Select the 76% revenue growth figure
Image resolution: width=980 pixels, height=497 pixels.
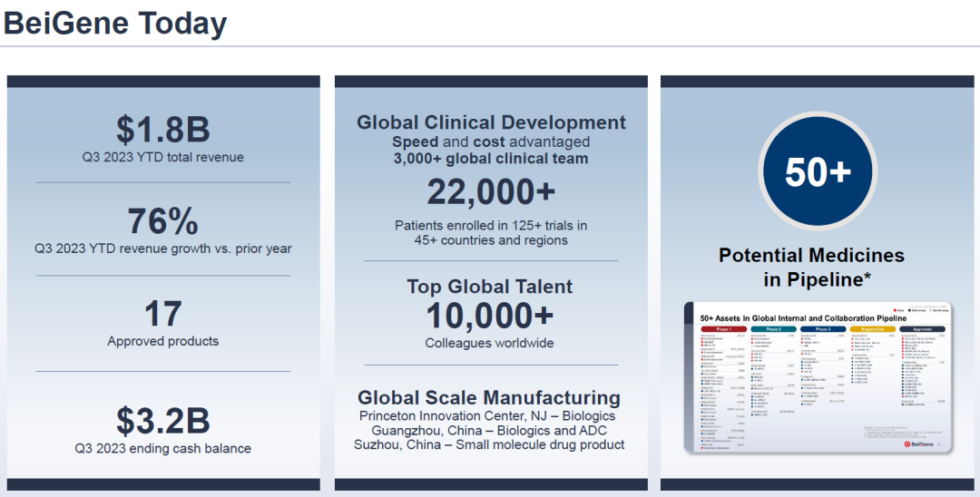point(163,220)
